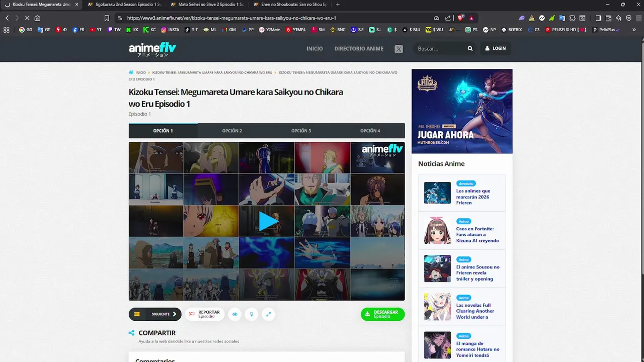The image size is (644, 362).
Task: Go to INICIO in the site navigation
Action: pos(314,49)
